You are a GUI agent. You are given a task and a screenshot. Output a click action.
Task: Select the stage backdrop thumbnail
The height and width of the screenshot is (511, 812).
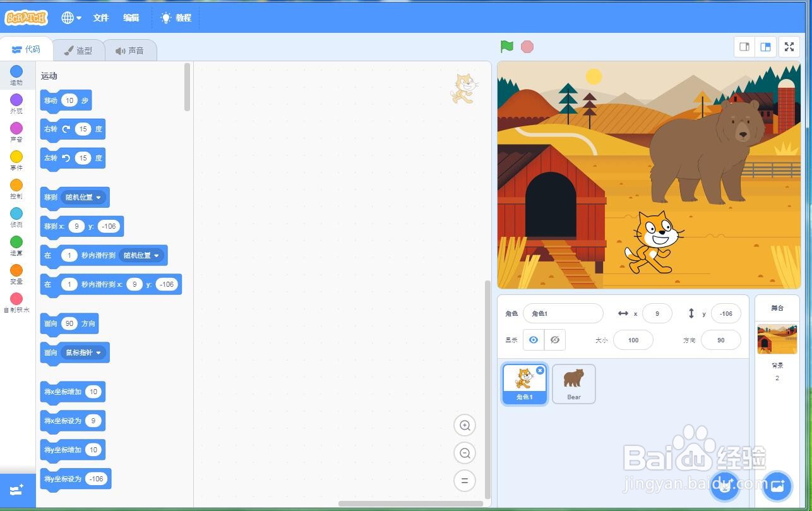pyautogui.click(x=777, y=339)
